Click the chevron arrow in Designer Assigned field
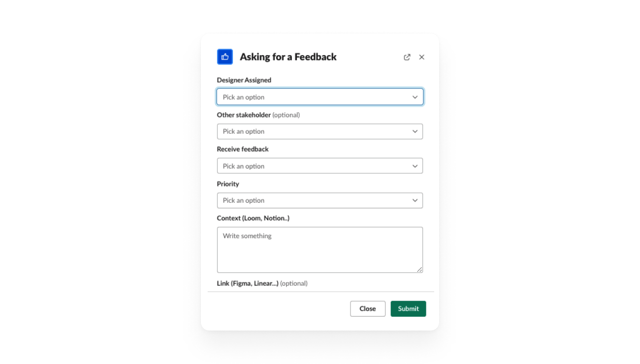This screenshot has width=640, height=364. pos(415,97)
